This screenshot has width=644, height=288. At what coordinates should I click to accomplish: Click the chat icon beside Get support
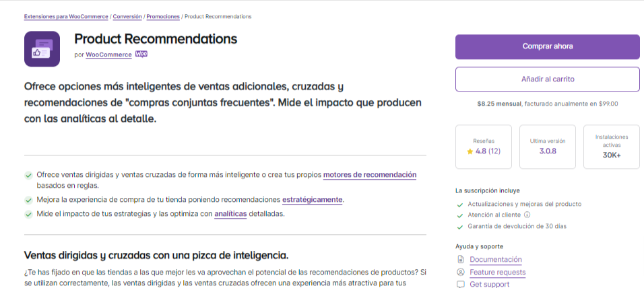[461, 285]
